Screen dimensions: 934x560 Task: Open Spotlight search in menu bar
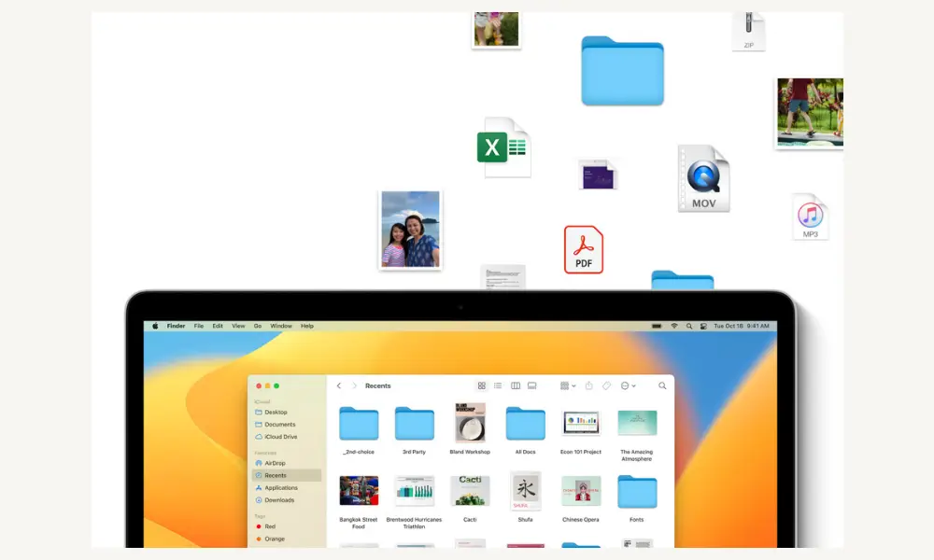tap(689, 326)
